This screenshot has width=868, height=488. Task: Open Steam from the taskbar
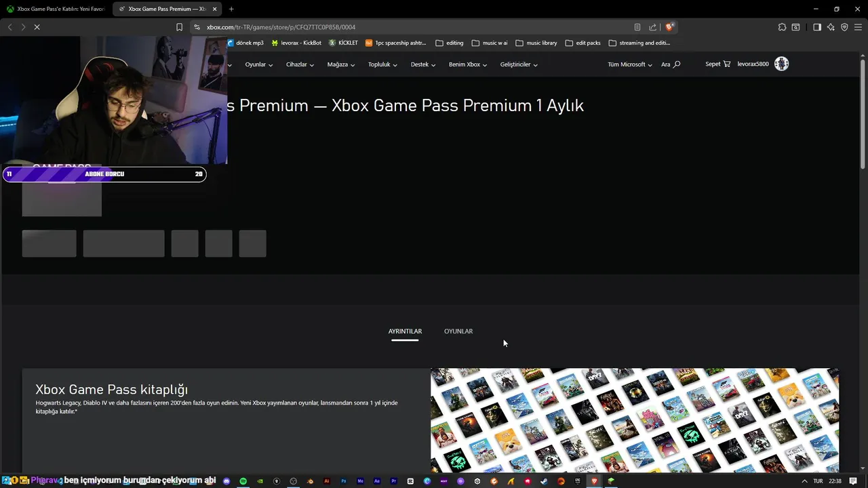click(544, 481)
